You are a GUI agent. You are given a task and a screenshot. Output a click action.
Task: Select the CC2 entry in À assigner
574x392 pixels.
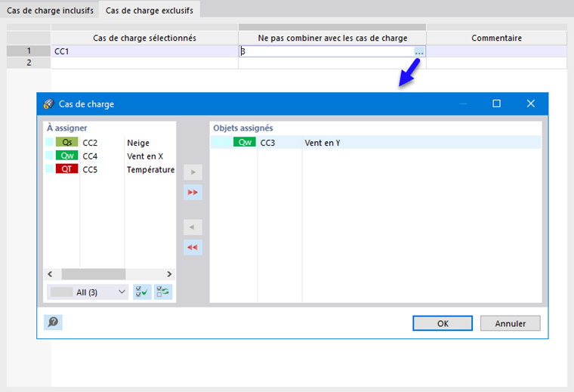click(110, 143)
